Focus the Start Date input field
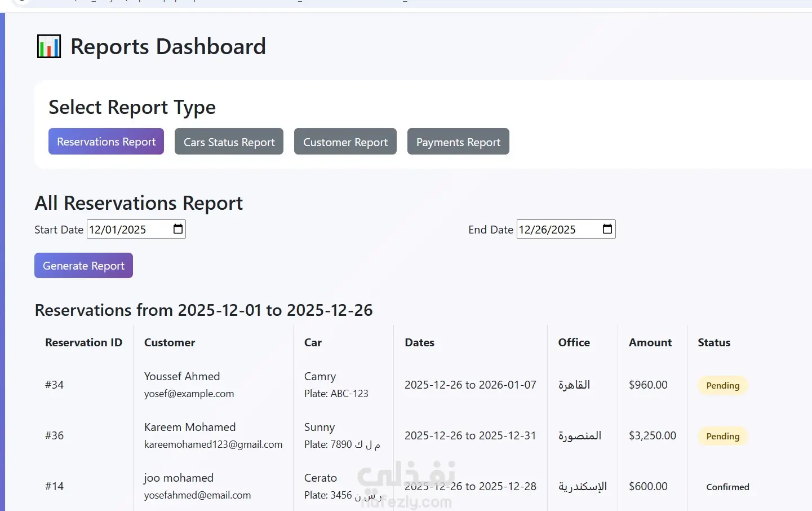 (136, 229)
